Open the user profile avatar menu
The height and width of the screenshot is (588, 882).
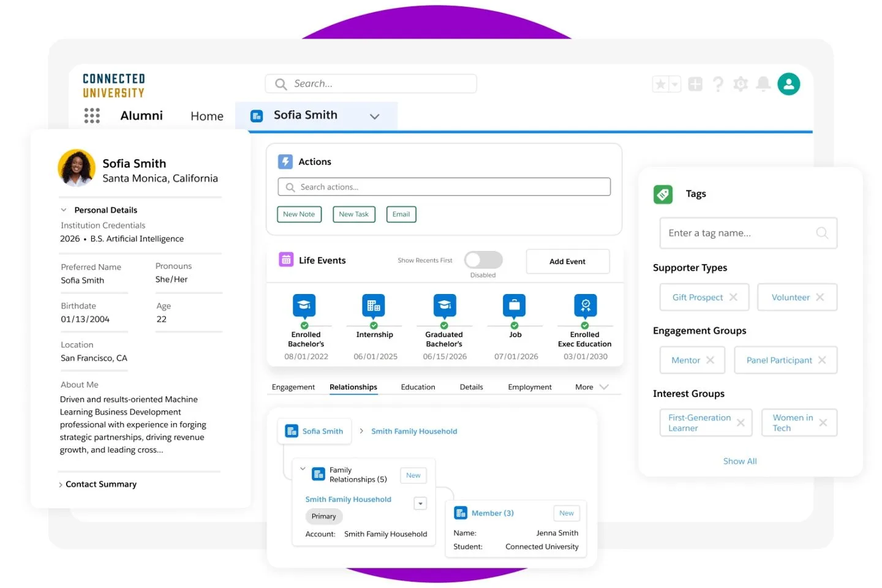[789, 84]
